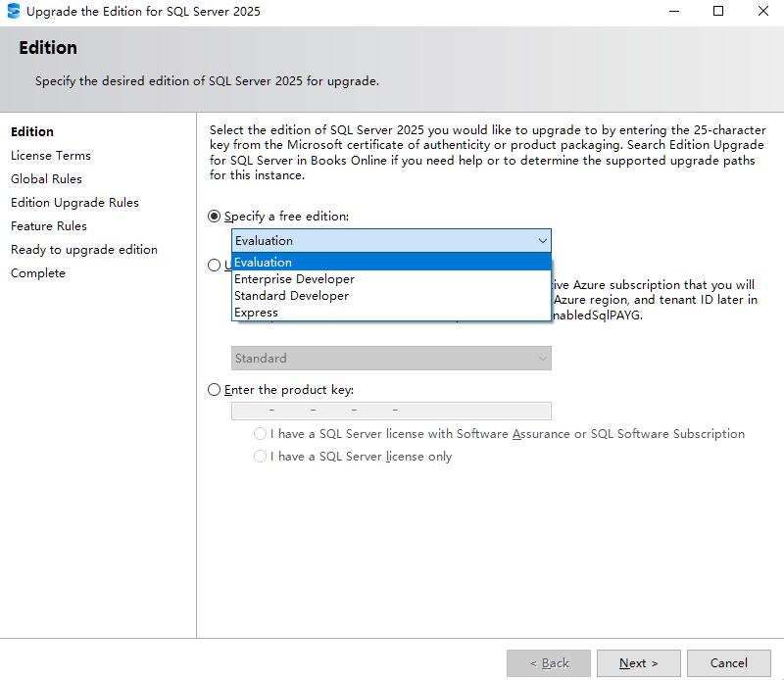
Task: Select the partially hidden radio button beside the dropdown list
Action: [x=214, y=265]
